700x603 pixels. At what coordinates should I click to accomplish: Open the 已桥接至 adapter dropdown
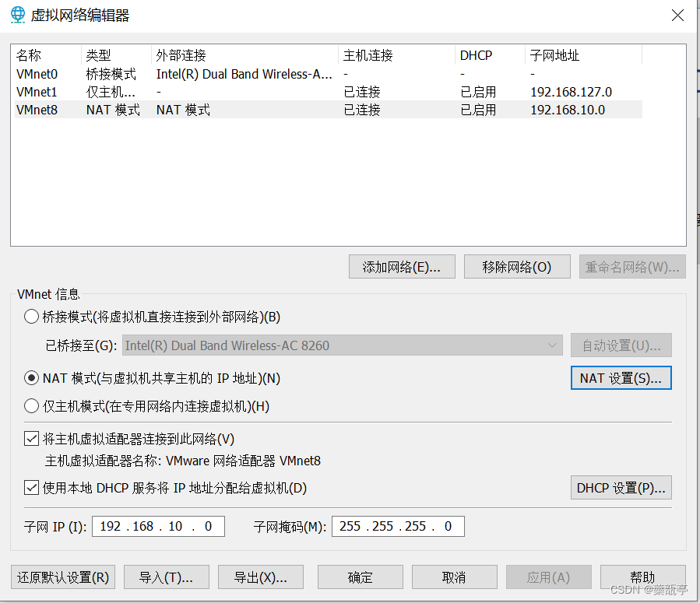(554, 345)
